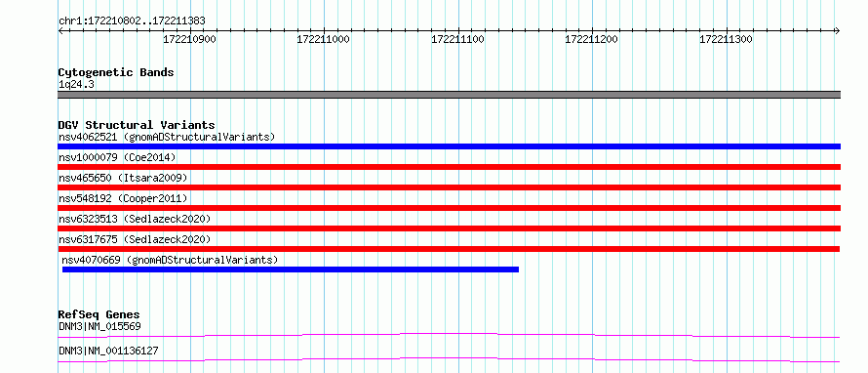Select the Cytogenetic Bands track heading
This screenshot has height=373, width=868.
[x=116, y=72]
